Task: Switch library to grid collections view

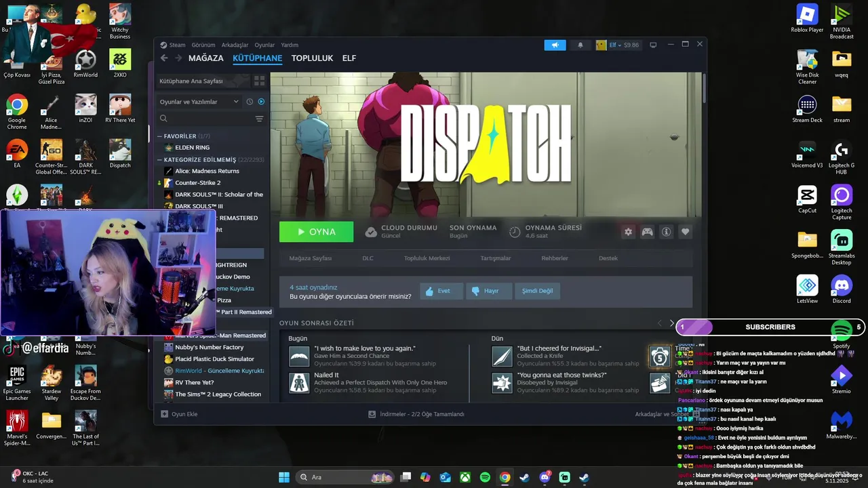Action: click(x=259, y=81)
